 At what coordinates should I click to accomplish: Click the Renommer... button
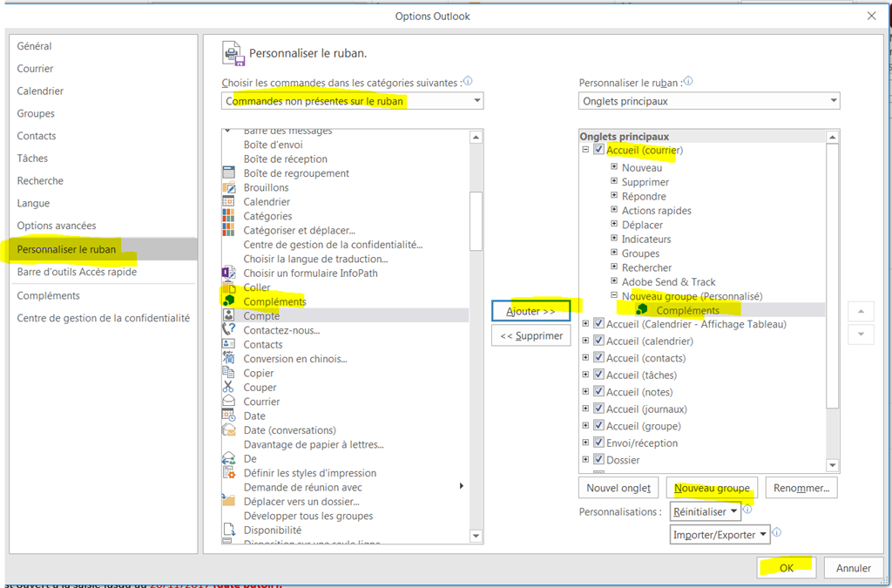[x=801, y=488]
